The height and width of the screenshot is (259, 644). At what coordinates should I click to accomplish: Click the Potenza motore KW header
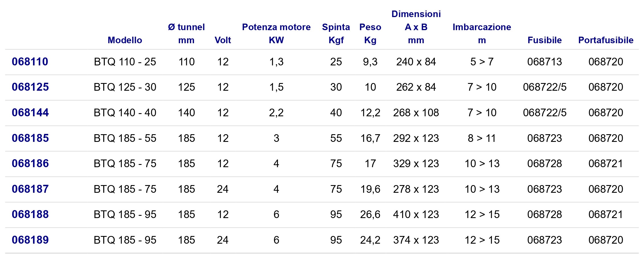tap(276, 34)
